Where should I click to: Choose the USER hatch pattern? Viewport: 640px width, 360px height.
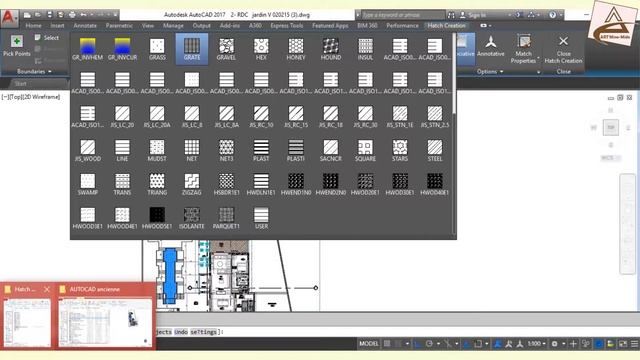click(x=261, y=218)
